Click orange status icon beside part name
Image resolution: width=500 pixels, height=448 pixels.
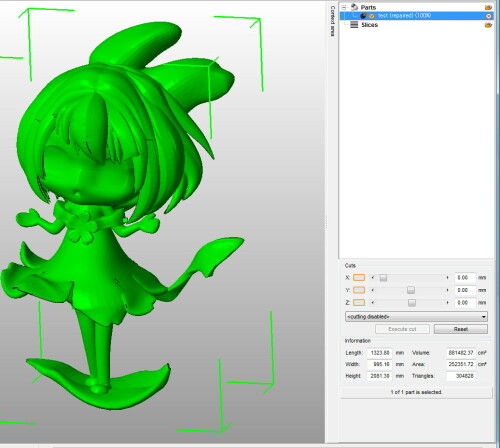[x=372, y=16]
